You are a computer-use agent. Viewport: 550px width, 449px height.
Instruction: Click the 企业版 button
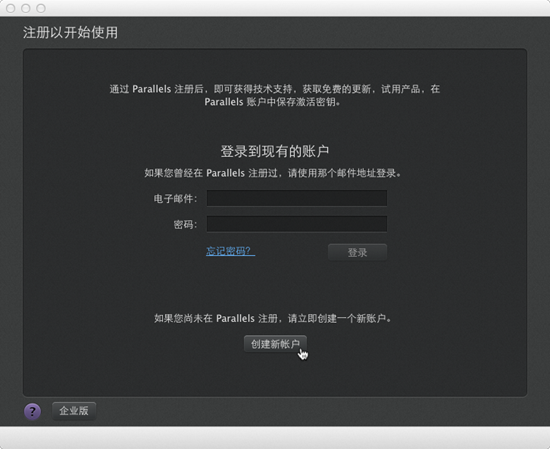click(x=74, y=411)
